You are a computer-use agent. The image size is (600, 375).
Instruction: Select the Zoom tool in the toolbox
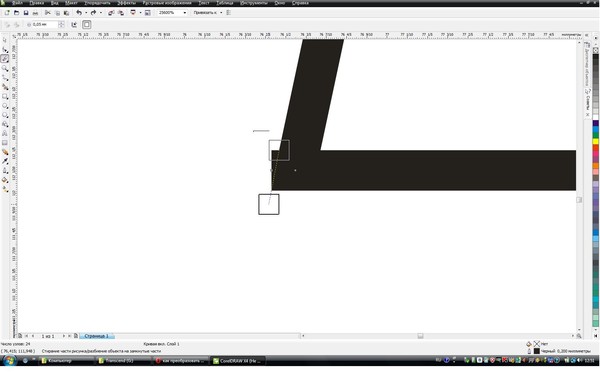coord(5,68)
